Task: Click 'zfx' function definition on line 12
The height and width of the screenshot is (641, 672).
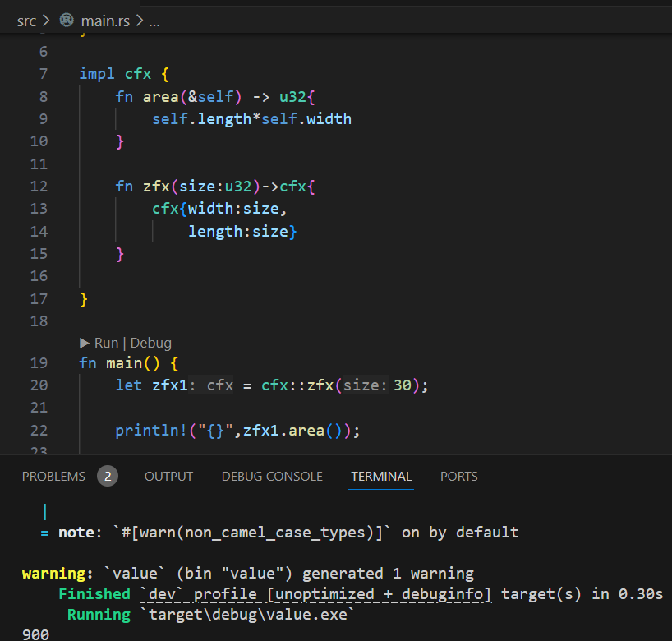Action: [x=156, y=187]
